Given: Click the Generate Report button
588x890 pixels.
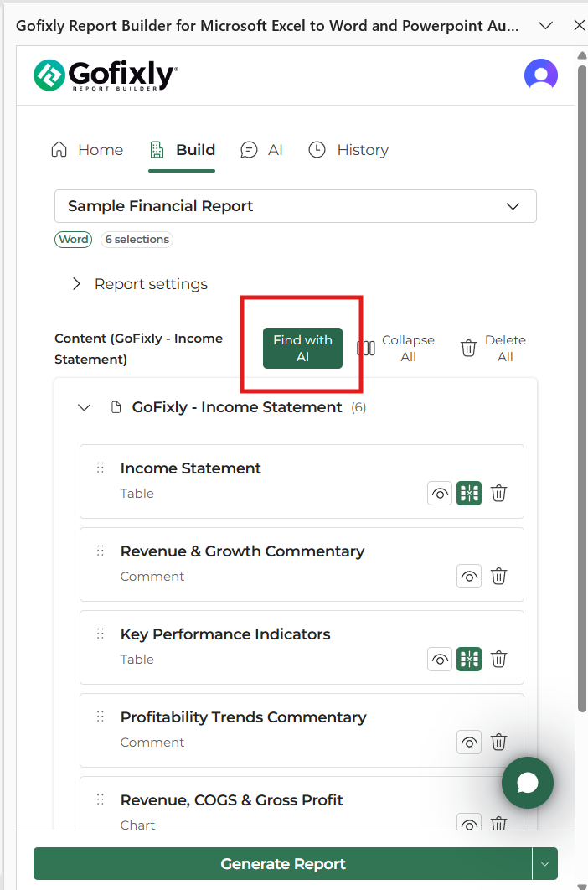Looking at the screenshot, I should [282, 864].
